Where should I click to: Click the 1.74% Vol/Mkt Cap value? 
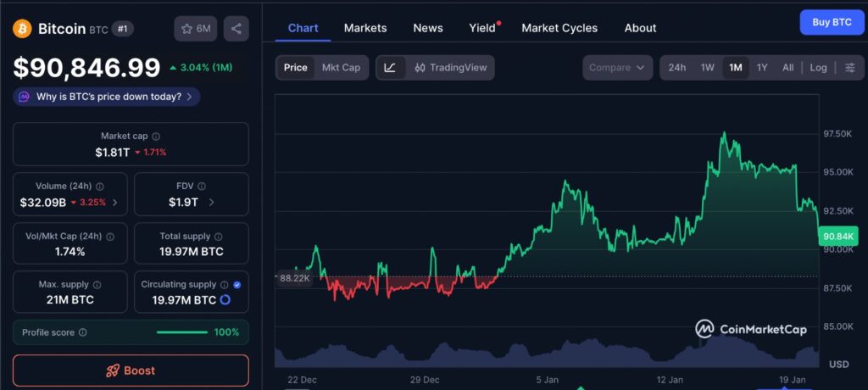point(70,252)
